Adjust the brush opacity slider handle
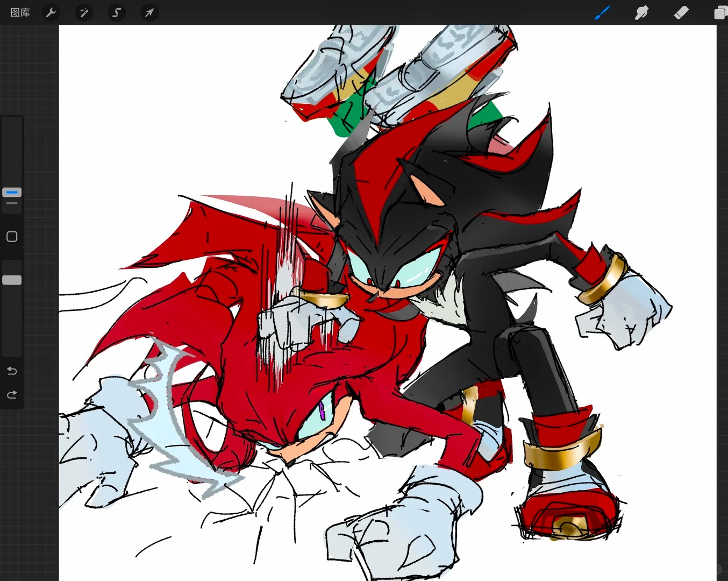The height and width of the screenshot is (581, 728). tap(12, 280)
